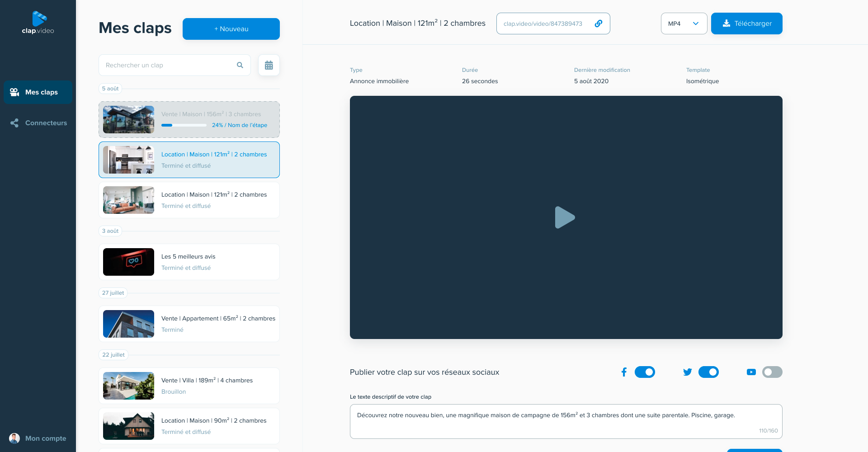Copy the clap video link icon
Image resolution: width=868 pixels, height=452 pixels.
point(598,24)
